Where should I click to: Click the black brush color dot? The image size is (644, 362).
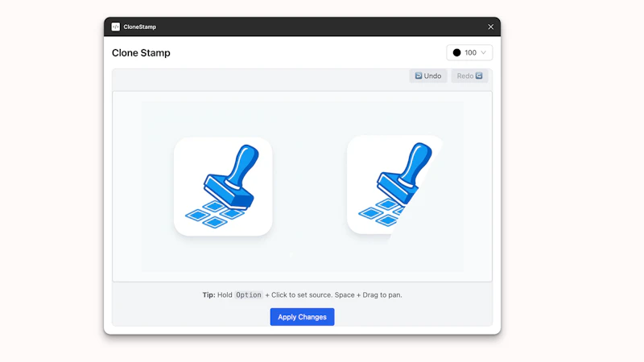(456, 52)
